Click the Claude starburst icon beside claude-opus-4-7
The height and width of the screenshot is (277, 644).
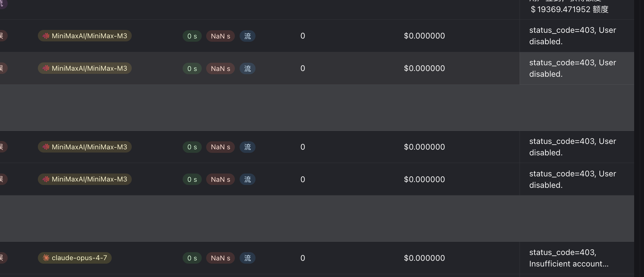[x=46, y=258]
